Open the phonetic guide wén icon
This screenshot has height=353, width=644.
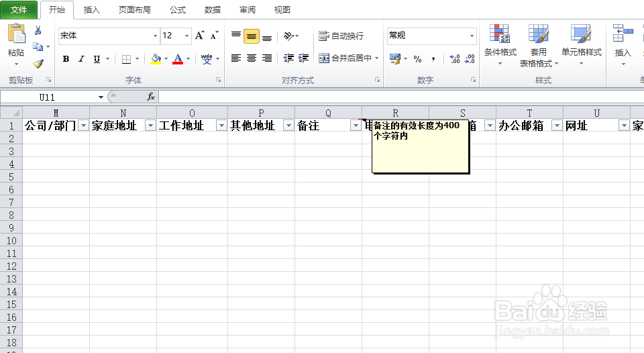[x=207, y=59]
